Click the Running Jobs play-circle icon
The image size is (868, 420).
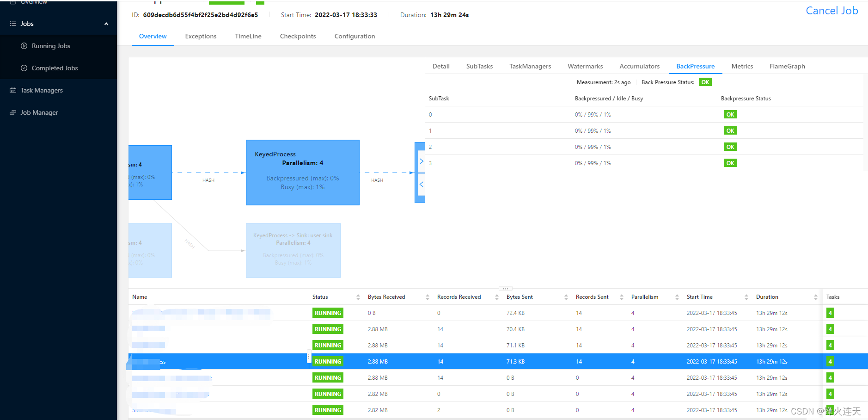pos(24,46)
